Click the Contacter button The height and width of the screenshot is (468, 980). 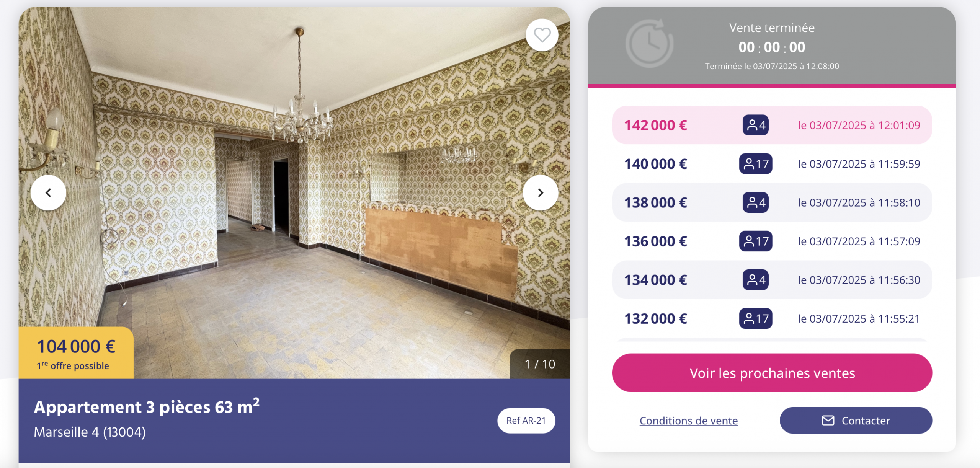856,421
